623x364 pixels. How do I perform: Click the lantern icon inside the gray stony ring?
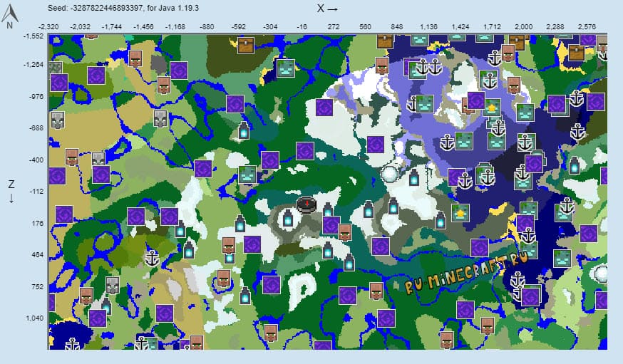coord(288,218)
